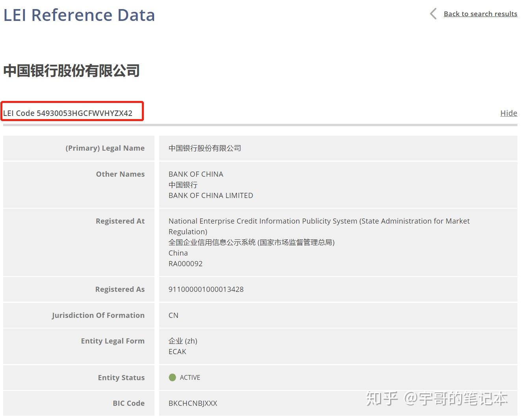Click the LEI Reference Data page heading
The image size is (521, 420).
[79, 15]
